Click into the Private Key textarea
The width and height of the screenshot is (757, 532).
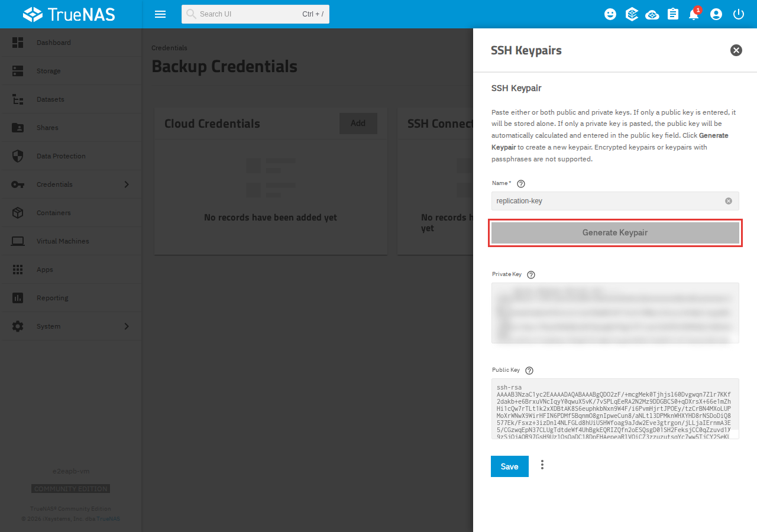615,313
